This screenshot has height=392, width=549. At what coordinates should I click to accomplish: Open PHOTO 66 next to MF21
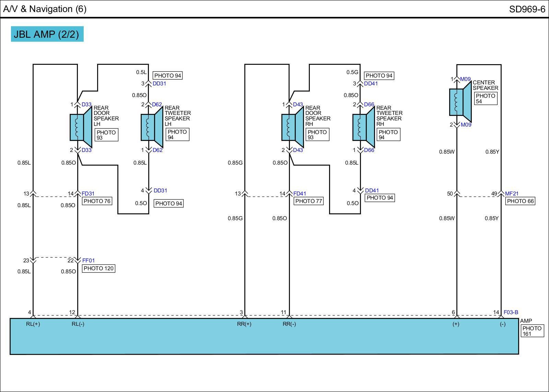click(520, 201)
